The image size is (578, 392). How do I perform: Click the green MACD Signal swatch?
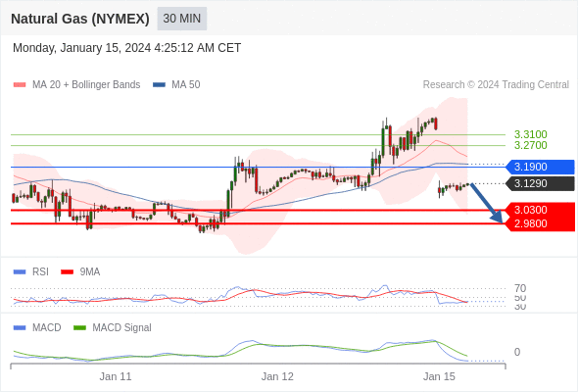(x=79, y=328)
